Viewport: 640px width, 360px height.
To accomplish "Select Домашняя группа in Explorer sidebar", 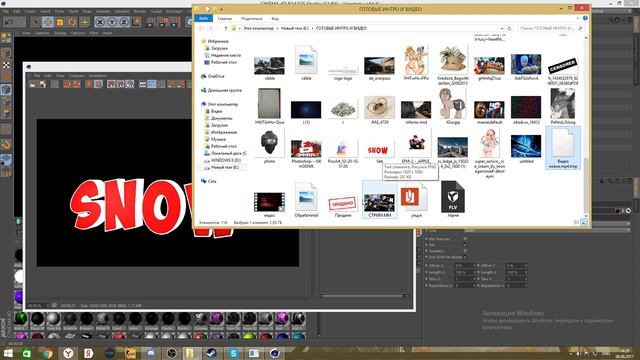I will point(224,90).
